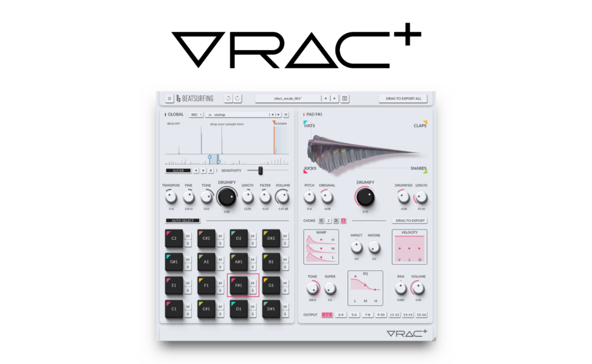
Task: Mute the C2 pad
Action: [188, 236]
